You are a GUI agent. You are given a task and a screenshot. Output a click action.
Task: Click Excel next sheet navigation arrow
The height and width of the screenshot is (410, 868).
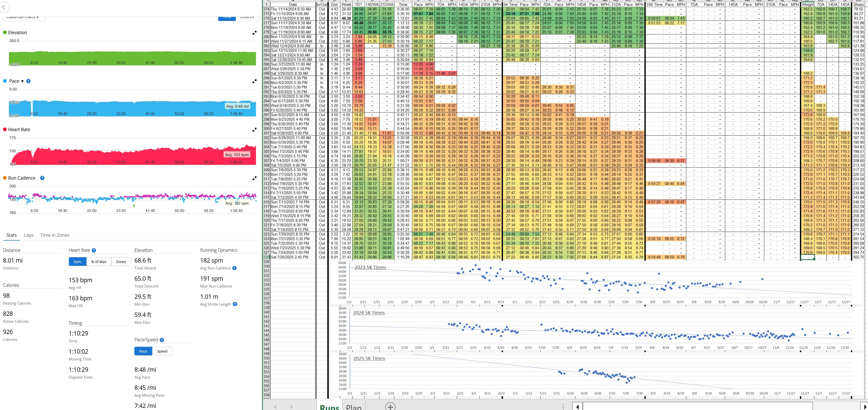[291, 407]
